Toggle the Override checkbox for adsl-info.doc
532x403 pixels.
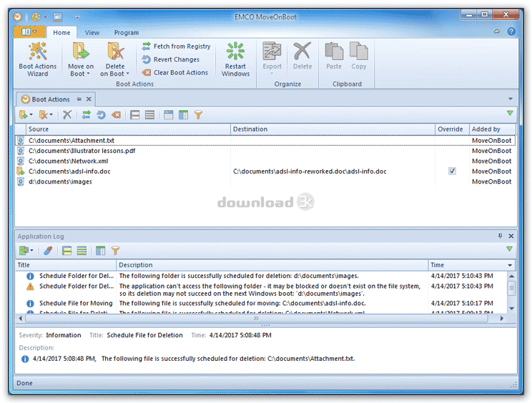point(452,171)
